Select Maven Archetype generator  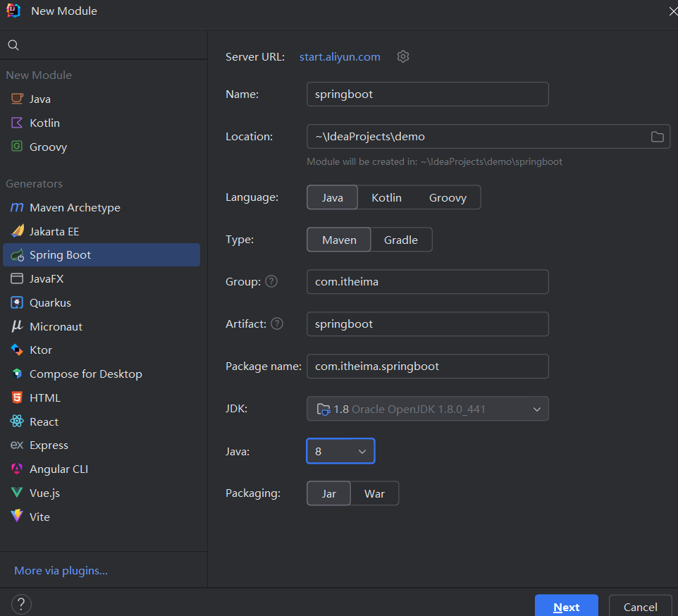(x=101, y=207)
